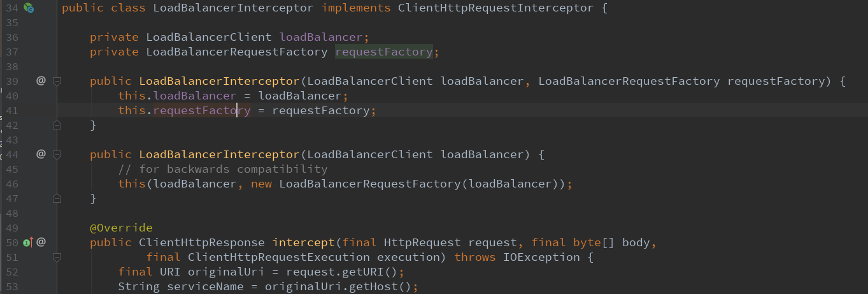Click line number 38 in the gutter

[12, 66]
